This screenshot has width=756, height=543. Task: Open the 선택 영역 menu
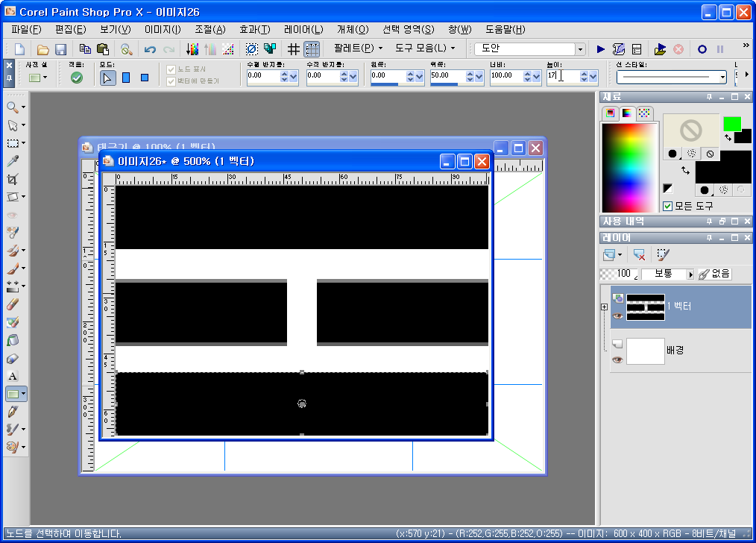click(408, 29)
